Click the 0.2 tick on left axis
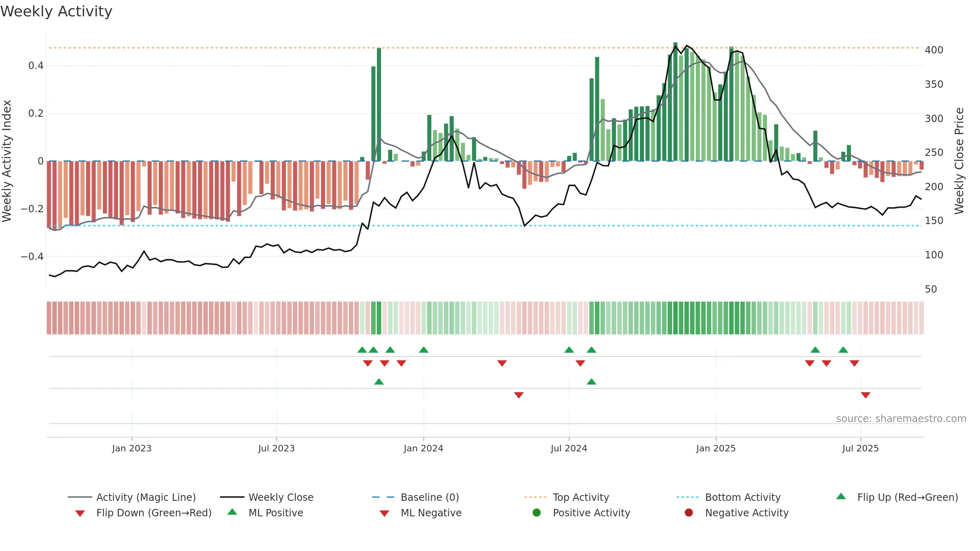Viewport: 980px width, 551px height. point(36,113)
